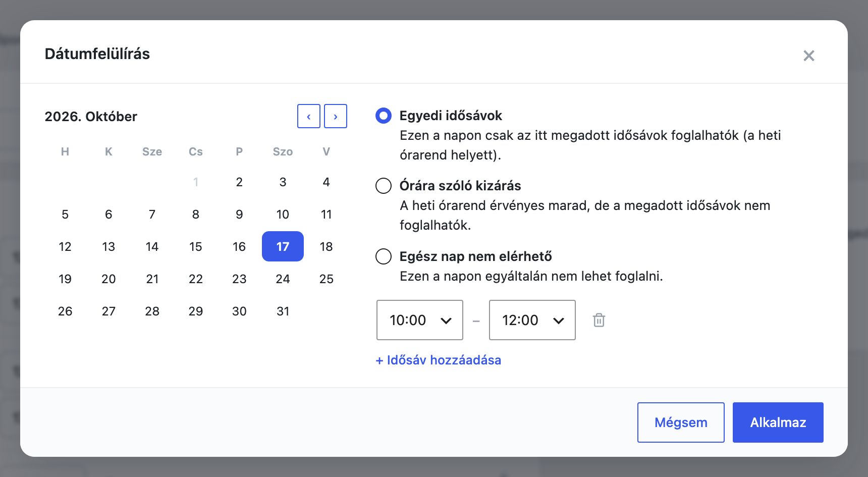
Task: Choose day 8 in the calendar
Action: [x=196, y=214]
